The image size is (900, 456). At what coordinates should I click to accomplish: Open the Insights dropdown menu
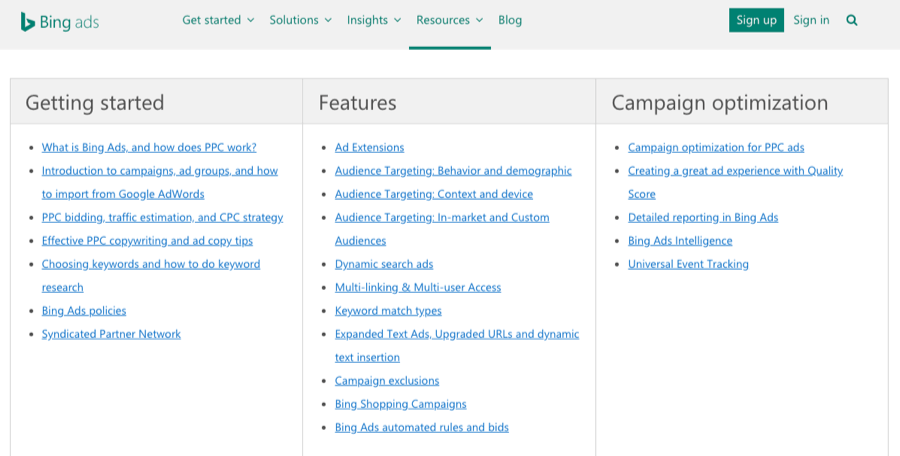tap(374, 20)
